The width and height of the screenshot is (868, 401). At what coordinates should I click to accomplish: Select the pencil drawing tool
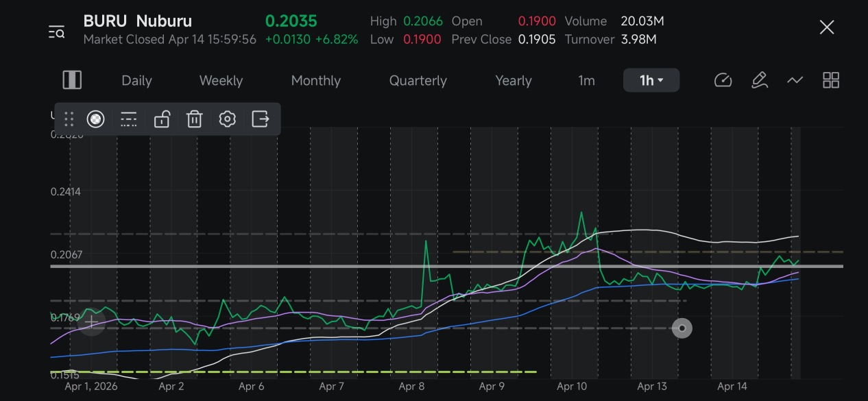tap(759, 80)
